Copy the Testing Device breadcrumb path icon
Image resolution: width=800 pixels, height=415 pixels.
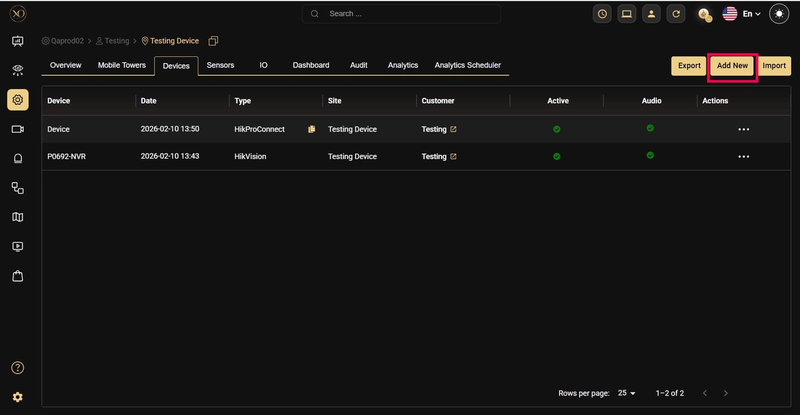click(213, 41)
